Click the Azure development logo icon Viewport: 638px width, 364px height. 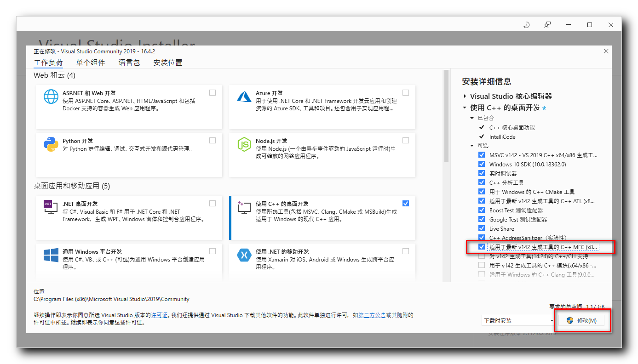pyautogui.click(x=244, y=97)
